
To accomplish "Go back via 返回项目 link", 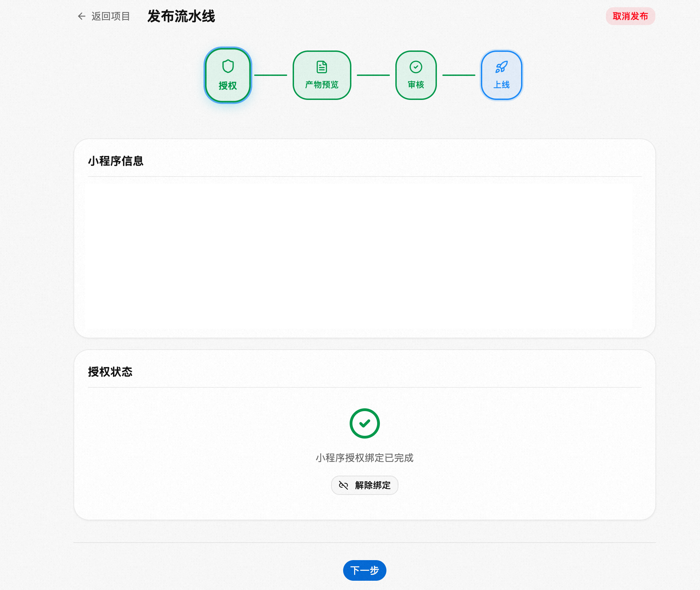I will click(103, 16).
